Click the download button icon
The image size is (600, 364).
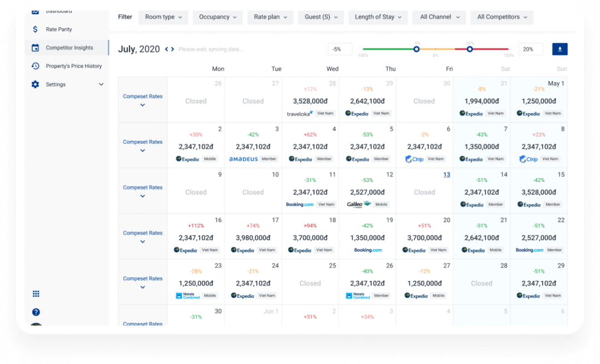point(559,49)
